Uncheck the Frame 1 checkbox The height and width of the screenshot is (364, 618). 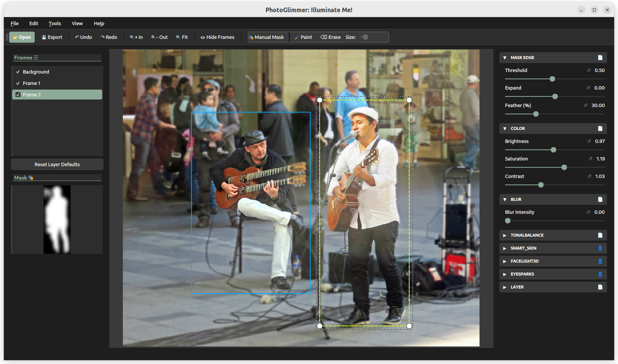click(x=18, y=83)
